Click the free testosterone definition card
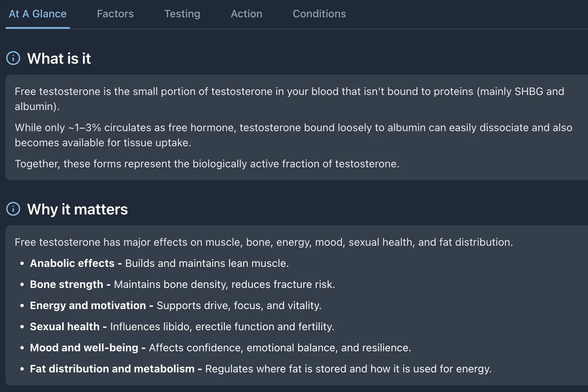The image size is (588, 392). pyautogui.click(x=294, y=127)
